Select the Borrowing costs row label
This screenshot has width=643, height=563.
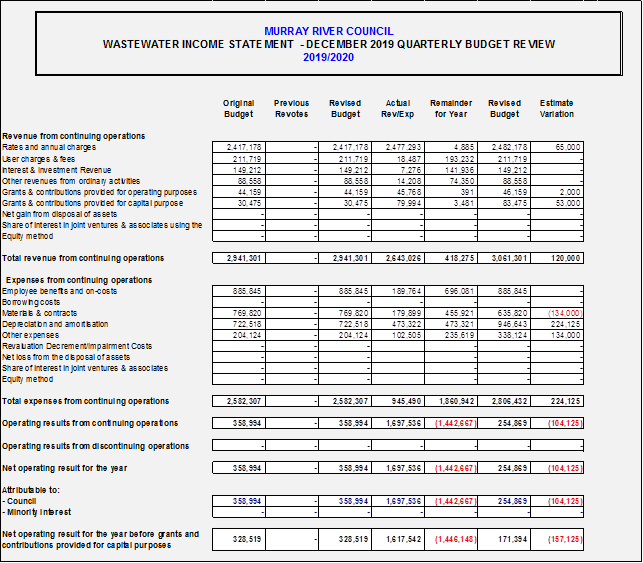tap(31, 302)
